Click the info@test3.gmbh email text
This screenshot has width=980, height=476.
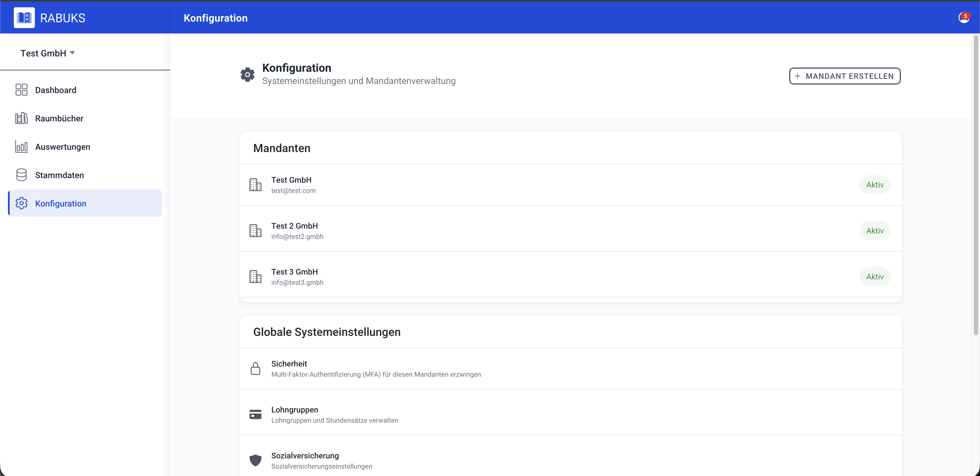coord(297,283)
